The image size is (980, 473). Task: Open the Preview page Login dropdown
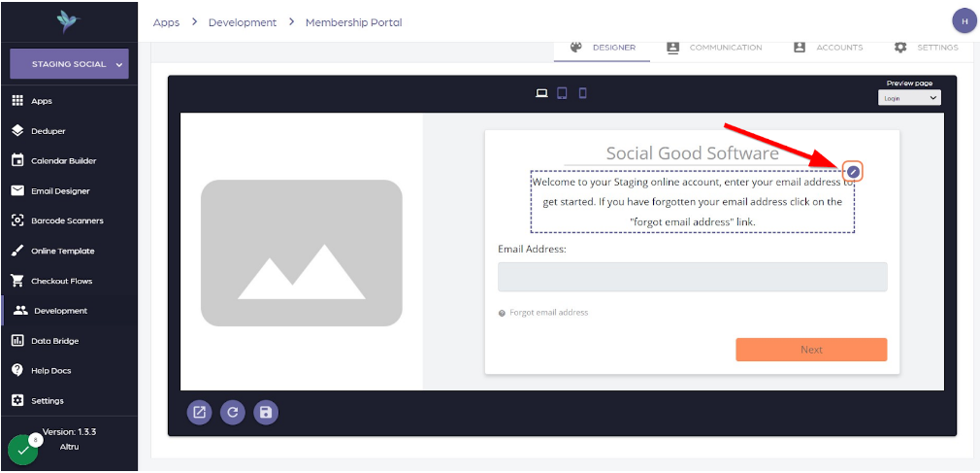(909, 98)
